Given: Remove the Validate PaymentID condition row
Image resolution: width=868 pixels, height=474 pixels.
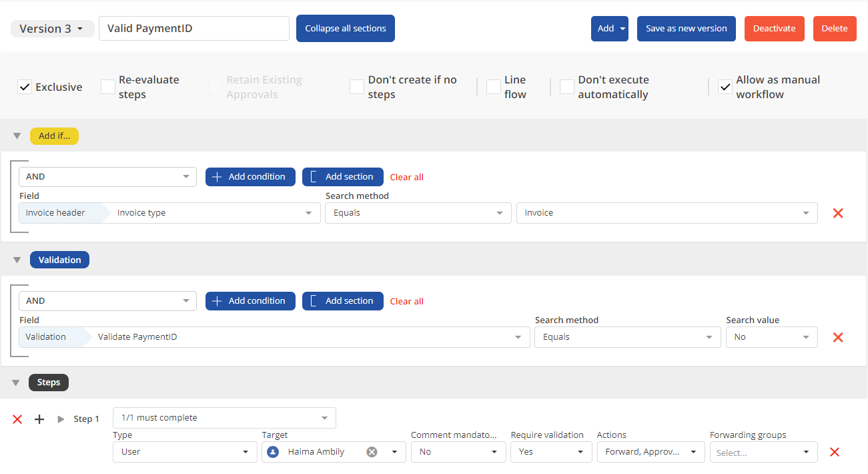Looking at the screenshot, I should tap(838, 337).
